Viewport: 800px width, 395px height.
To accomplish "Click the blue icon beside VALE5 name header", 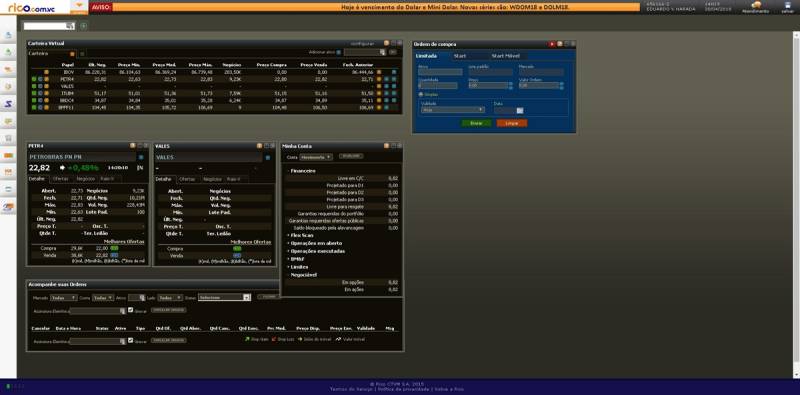I will (x=267, y=158).
